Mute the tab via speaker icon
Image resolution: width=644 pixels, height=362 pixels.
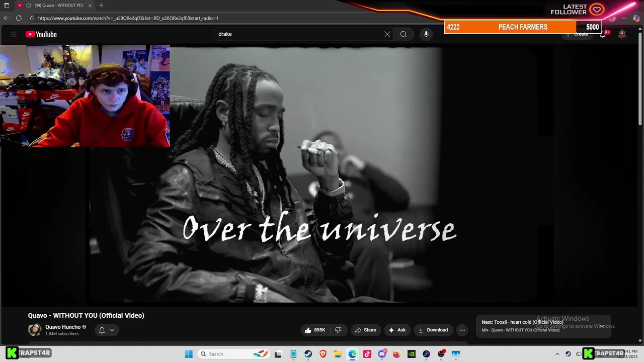tap(28, 5)
